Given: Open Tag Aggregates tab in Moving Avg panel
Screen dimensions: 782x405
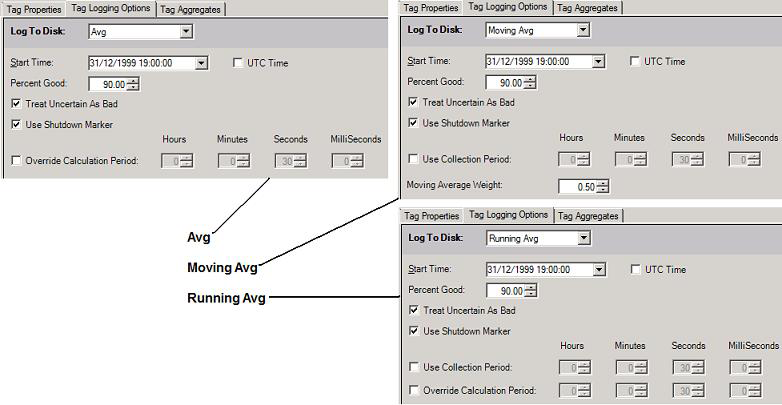Looking at the screenshot, I should point(587,7).
